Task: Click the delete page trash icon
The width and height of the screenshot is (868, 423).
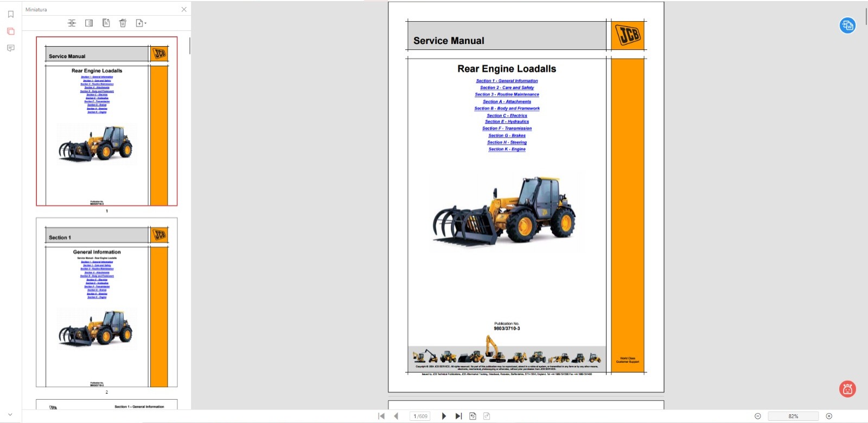Action: click(x=123, y=23)
